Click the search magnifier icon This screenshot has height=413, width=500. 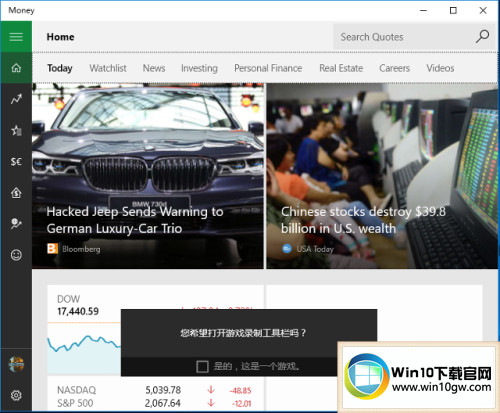(x=482, y=37)
